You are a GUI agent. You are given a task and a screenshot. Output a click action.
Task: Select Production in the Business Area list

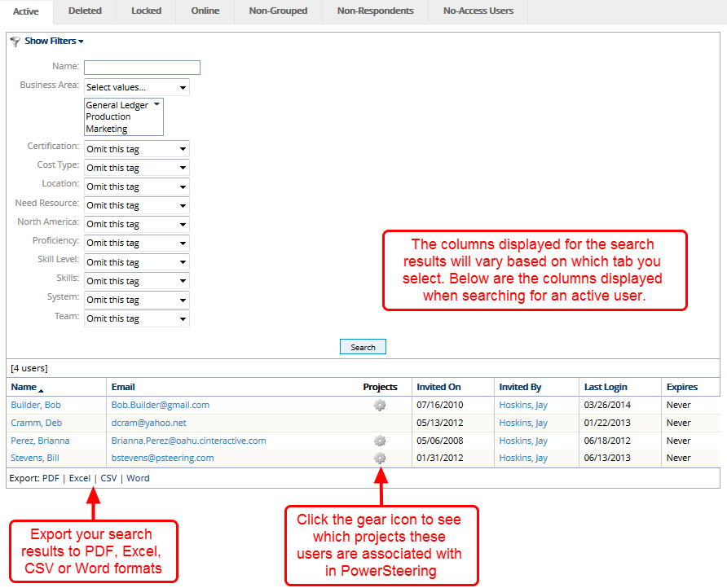108,116
